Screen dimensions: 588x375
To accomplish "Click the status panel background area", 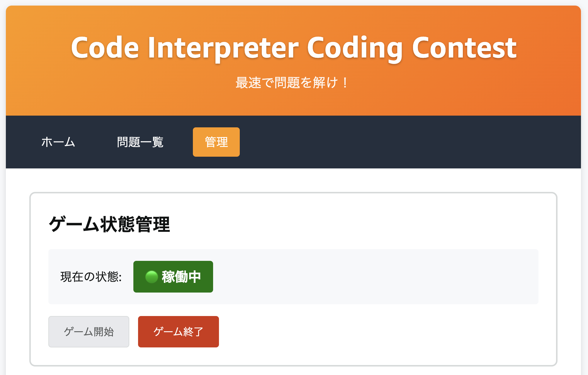I will (x=381, y=276).
